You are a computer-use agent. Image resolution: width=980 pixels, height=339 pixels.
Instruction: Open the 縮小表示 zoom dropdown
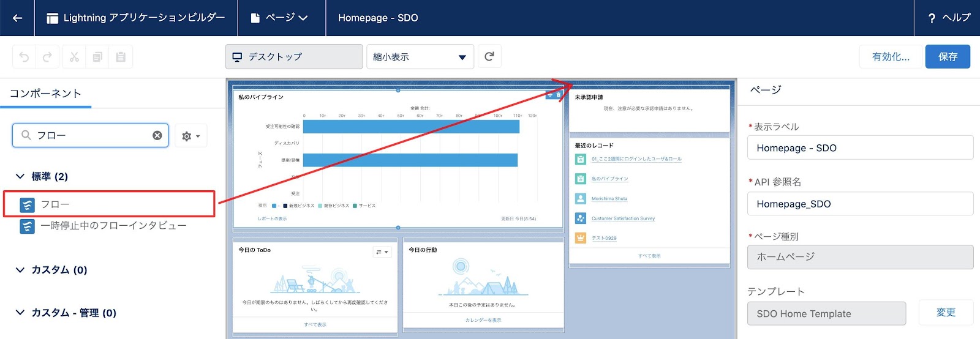(420, 57)
